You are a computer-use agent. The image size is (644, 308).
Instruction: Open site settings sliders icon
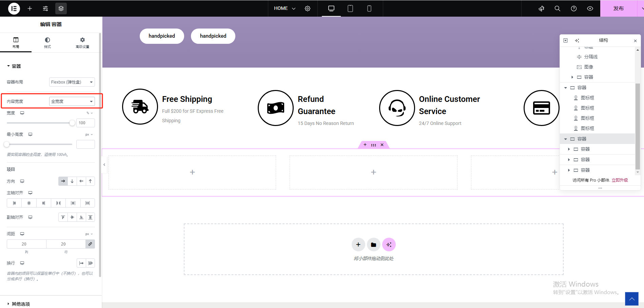[x=45, y=8]
